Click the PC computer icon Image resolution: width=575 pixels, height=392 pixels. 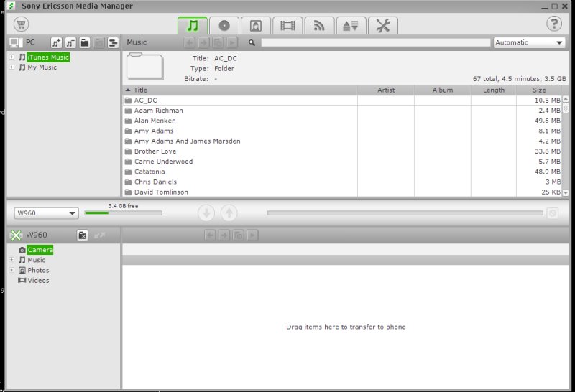coord(16,43)
